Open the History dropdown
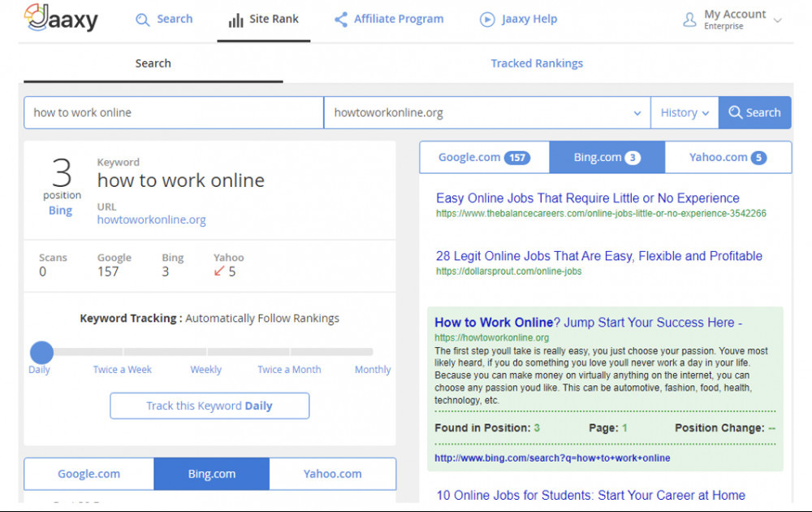This screenshot has height=512, width=812. 685,112
